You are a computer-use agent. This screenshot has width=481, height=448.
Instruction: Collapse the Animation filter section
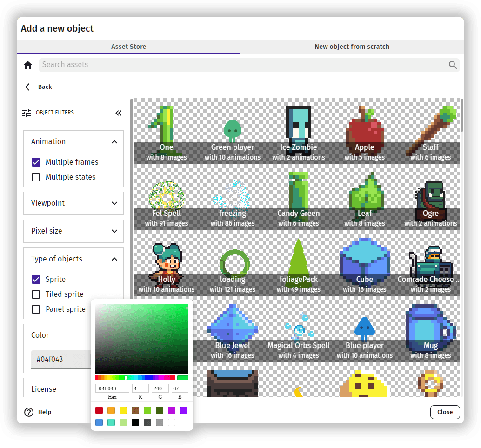point(114,141)
